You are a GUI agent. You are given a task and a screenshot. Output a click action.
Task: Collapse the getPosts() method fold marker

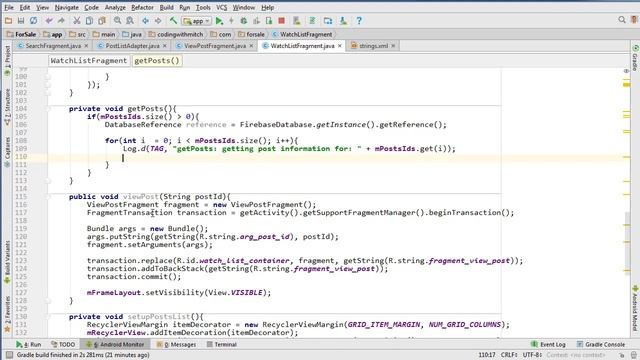point(48,109)
